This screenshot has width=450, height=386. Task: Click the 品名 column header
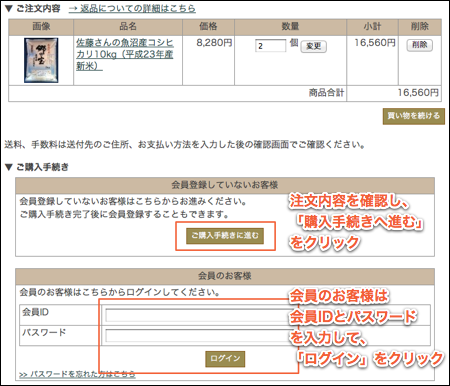pyautogui.click(x=128, y=27)
